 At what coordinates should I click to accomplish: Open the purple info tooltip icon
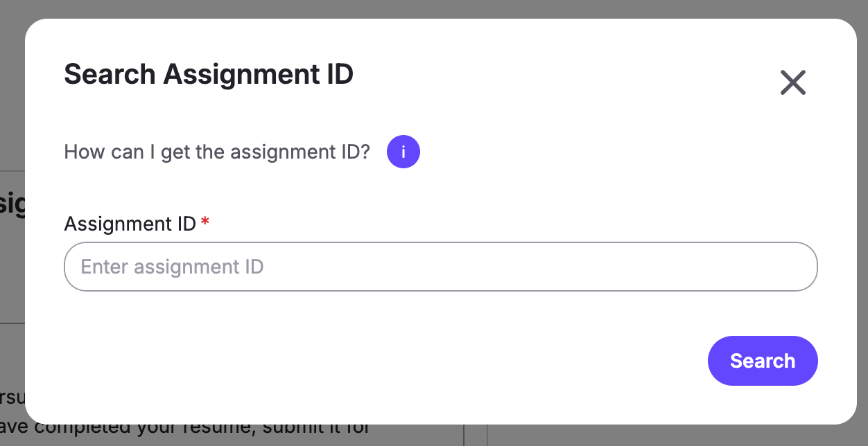point(403,152)
